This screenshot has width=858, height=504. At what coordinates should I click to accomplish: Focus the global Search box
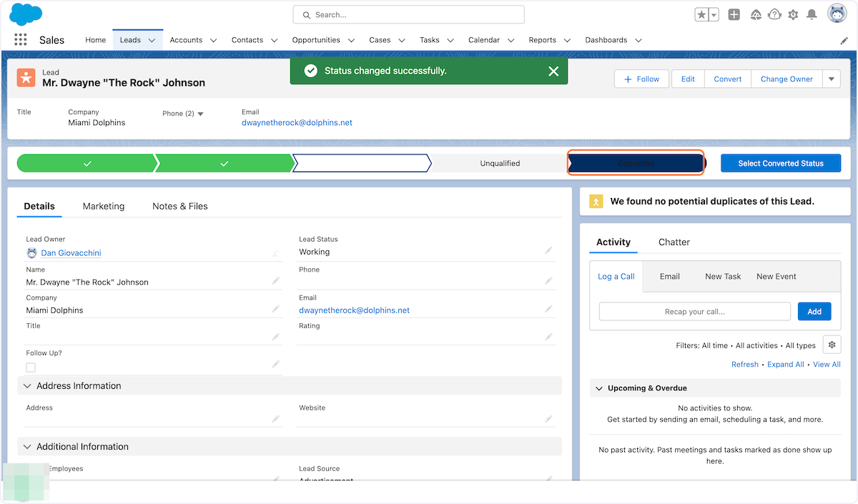408,14
